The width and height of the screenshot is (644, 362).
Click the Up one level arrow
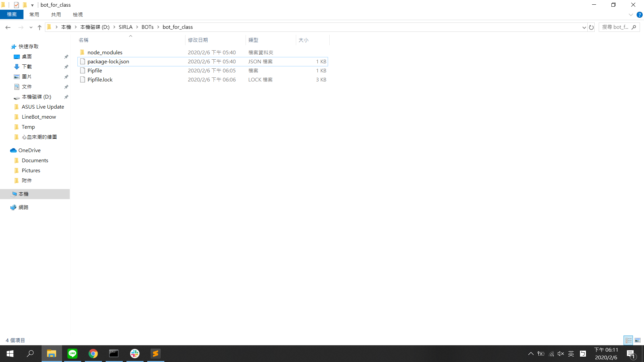pos(40,27)
